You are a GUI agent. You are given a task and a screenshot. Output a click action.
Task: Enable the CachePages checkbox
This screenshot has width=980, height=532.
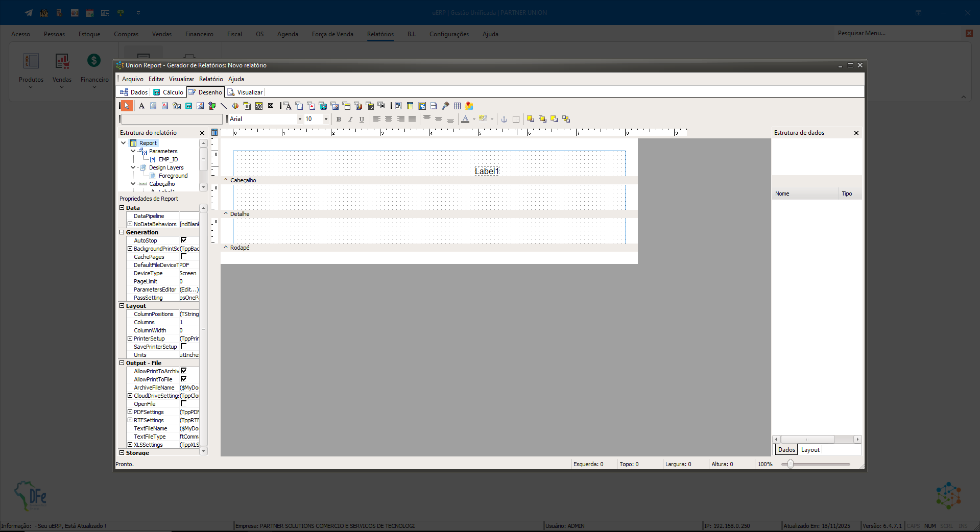coord(183,256)
